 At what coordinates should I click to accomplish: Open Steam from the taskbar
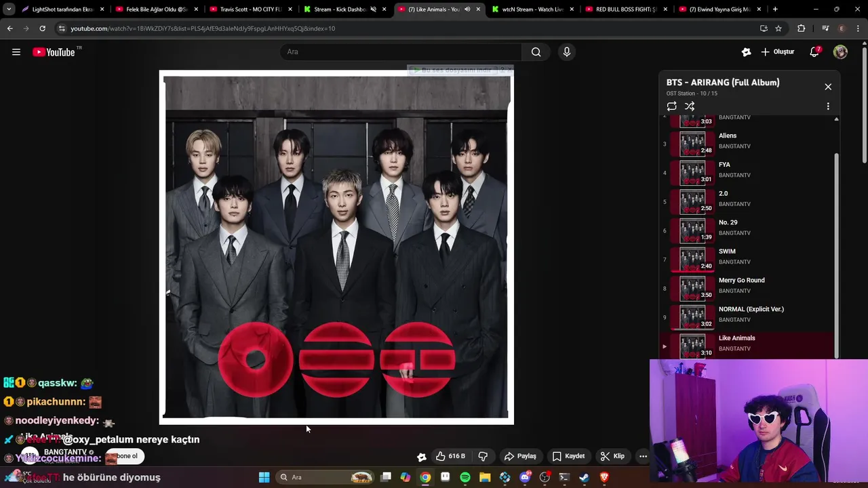tap(585, 477)
